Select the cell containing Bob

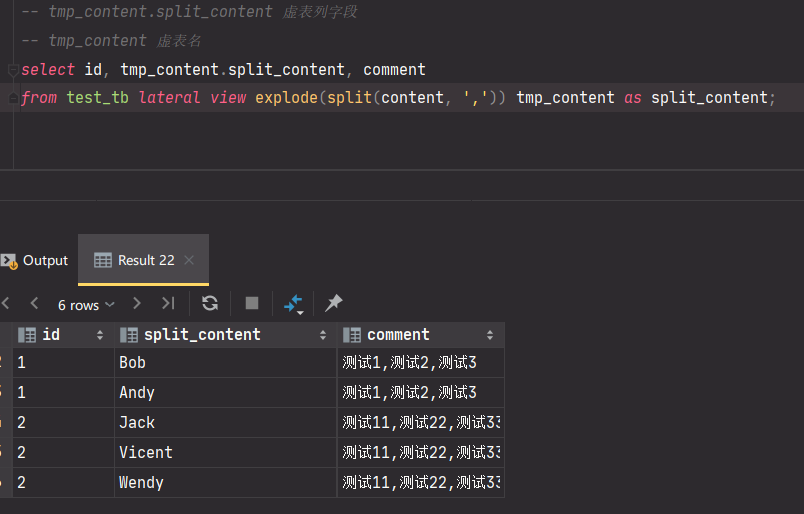[132, 362]
